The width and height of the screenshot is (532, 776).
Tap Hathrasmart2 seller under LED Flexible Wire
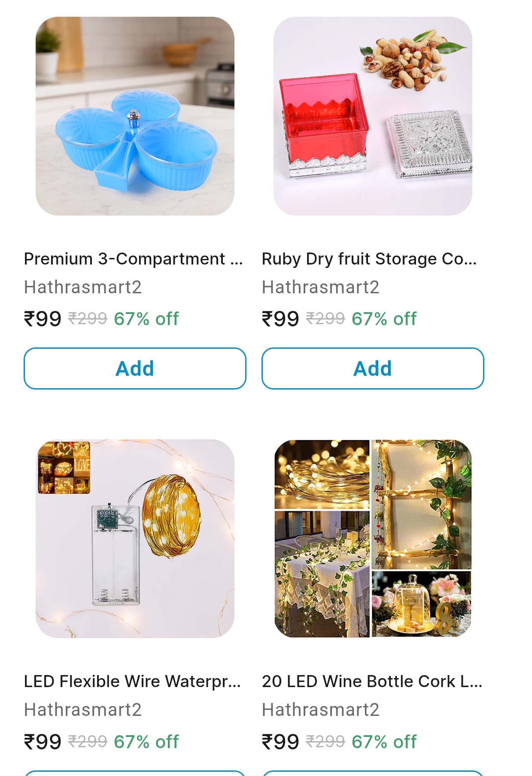click(x=83, y=710)
